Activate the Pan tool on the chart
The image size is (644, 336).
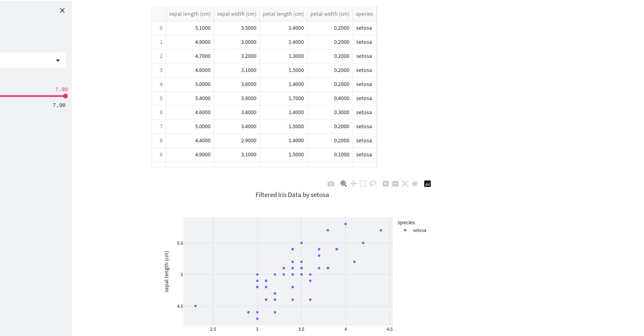(353, 184)
